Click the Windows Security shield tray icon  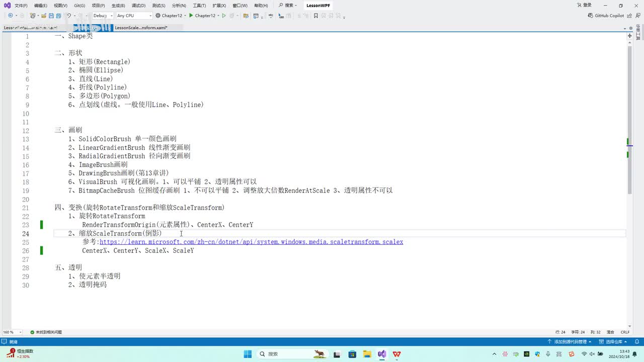click(537, 354)
